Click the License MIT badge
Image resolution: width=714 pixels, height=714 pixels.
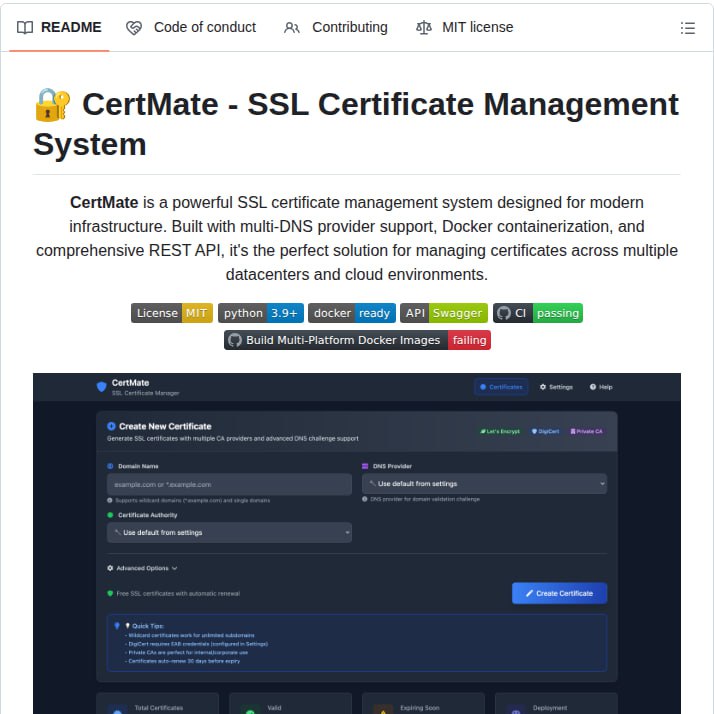pyautogui.click(x=172, y=313)
